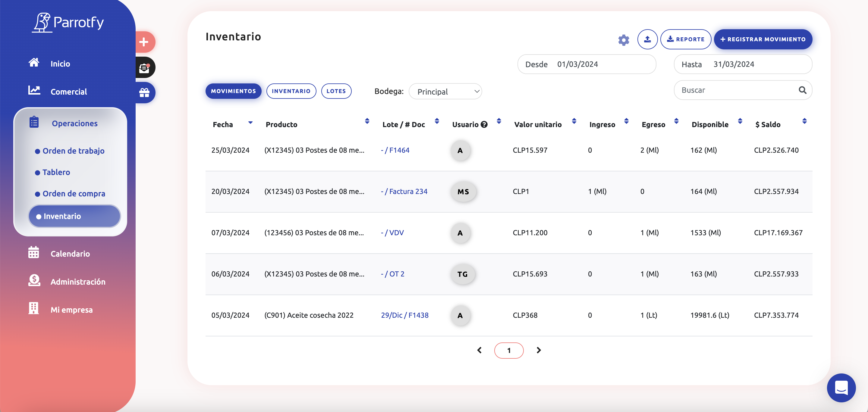Click user avatar A on 07/03/2024 row
The width and height of the screenshot is (868, 412).
(x=460, y=233)
